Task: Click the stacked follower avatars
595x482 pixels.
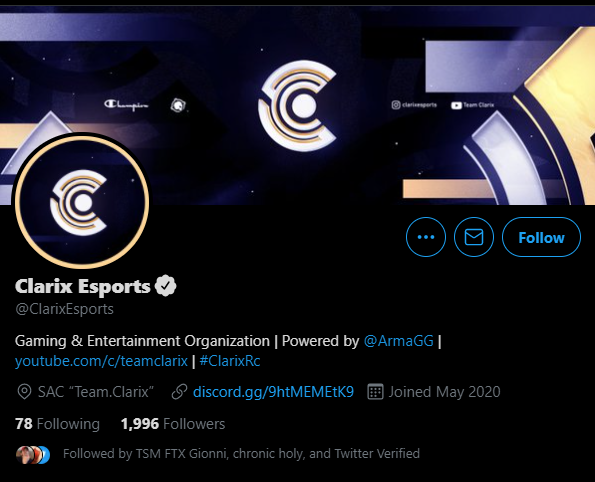Action: coord(33,455)
